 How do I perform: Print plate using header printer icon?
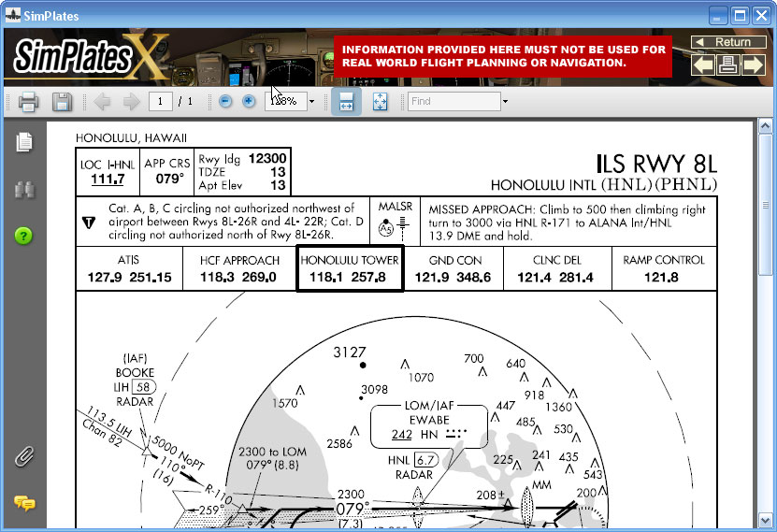(727, 65)
